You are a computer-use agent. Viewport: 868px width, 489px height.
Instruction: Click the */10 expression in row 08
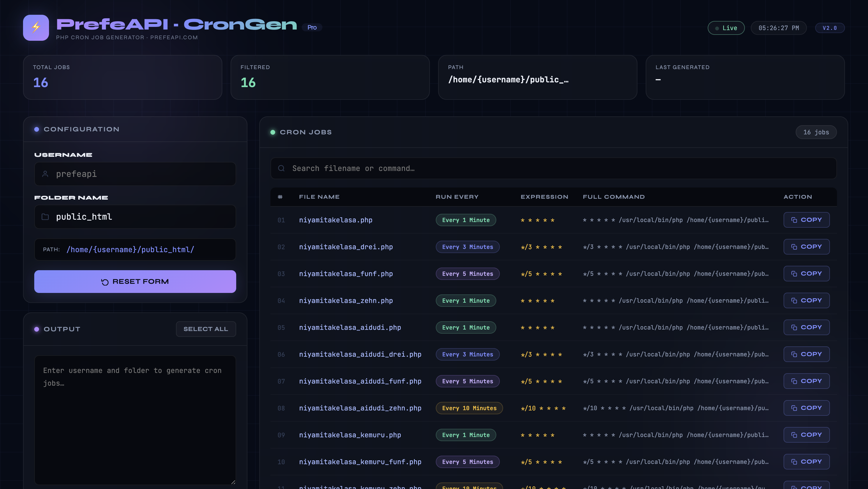coord(543,408)
